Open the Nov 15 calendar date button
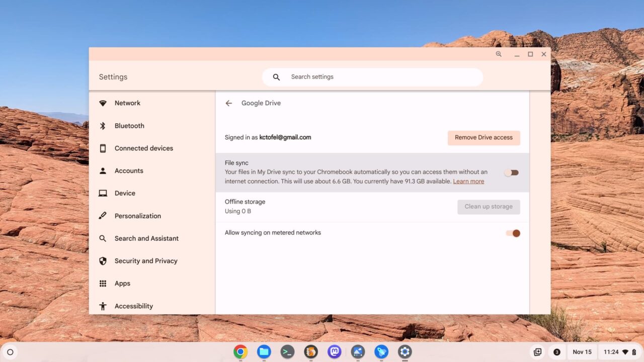This screenshot has width=644, height=362. [x=582, y=352]
